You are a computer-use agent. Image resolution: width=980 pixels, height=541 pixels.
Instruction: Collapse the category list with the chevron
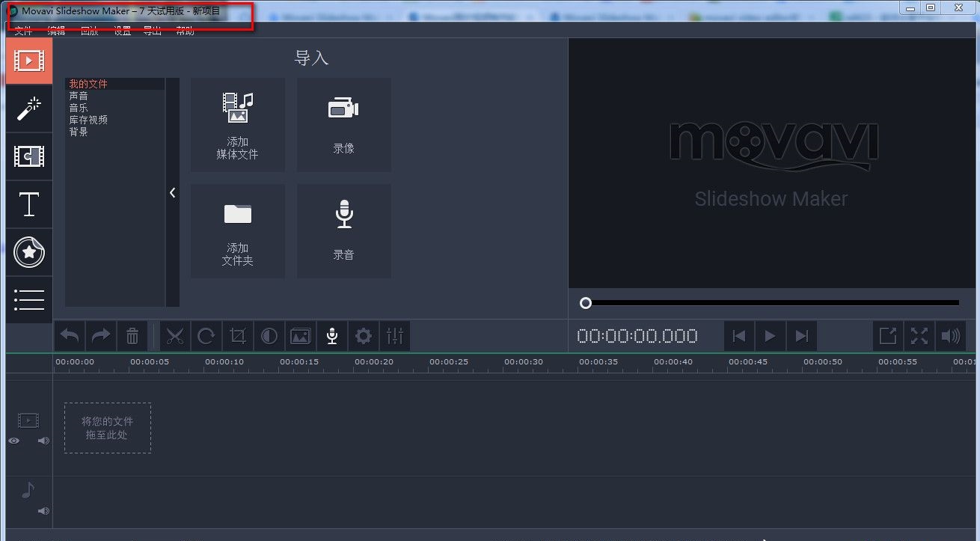(x=173, y=192)
